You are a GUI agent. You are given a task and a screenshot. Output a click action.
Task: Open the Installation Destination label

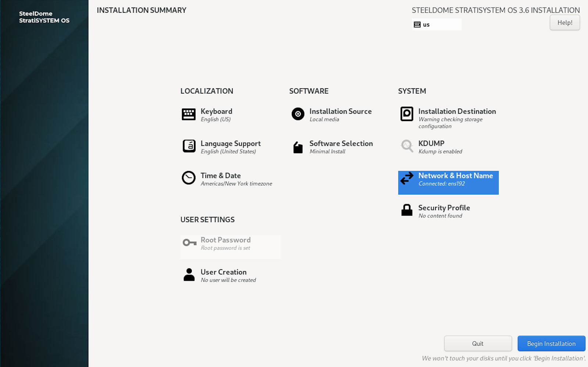click(x=457, y=111)
